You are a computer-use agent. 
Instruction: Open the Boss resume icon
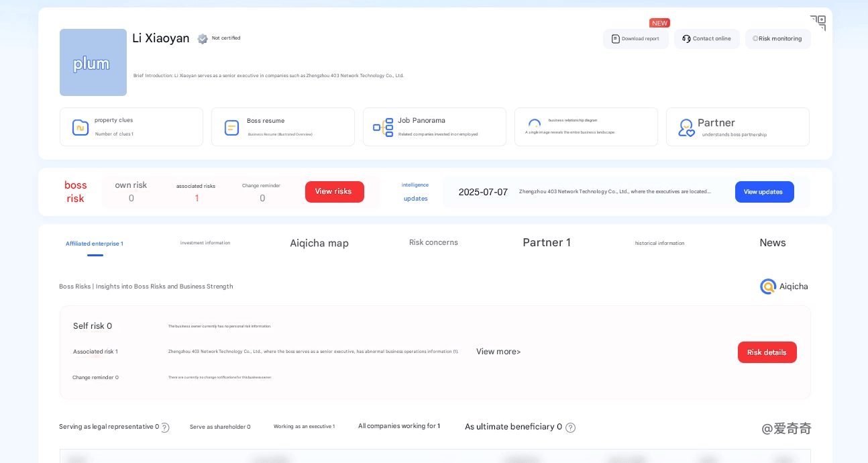tap(231, 127)
